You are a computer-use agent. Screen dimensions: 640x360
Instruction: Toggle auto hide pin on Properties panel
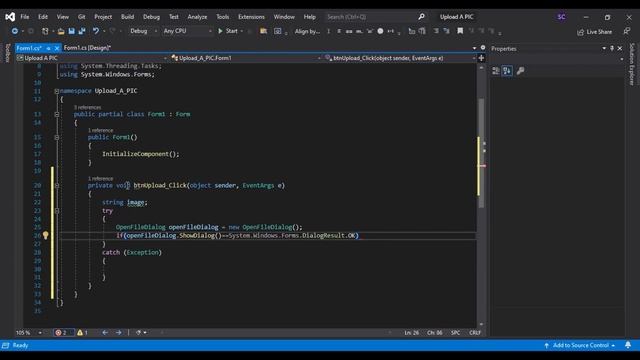612,48
